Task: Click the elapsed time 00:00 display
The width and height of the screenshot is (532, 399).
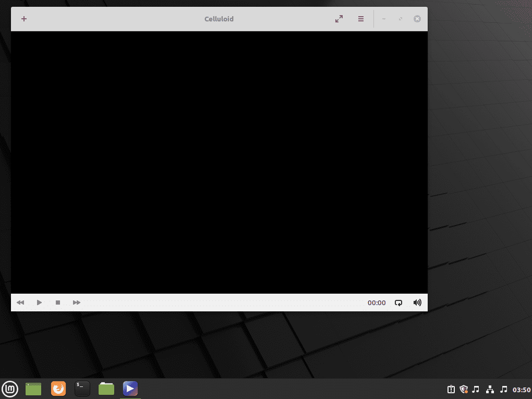Action: click(x=377, y=303)
